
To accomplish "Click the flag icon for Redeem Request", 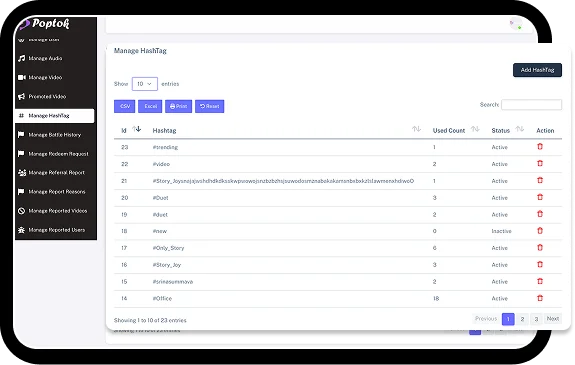I will [21, 154].
